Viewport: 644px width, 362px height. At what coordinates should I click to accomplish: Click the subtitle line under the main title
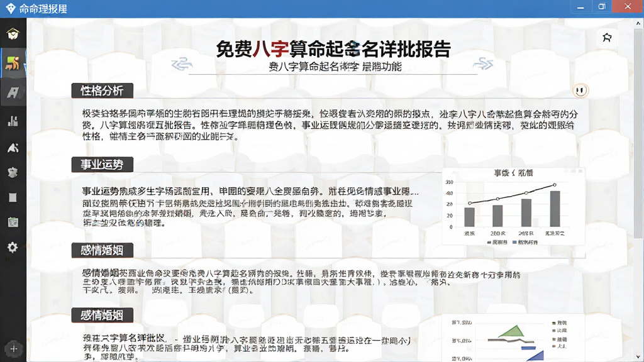coord(335,67)
